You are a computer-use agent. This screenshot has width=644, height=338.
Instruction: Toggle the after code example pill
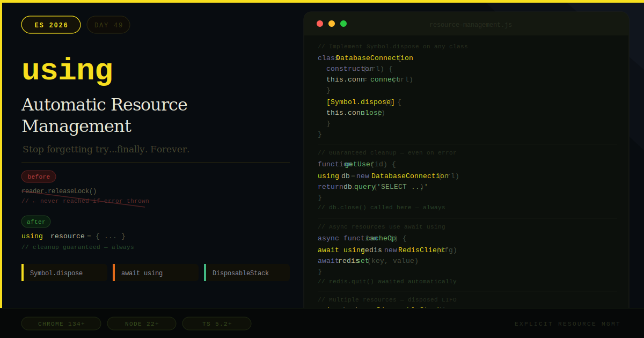click(35, 221)
